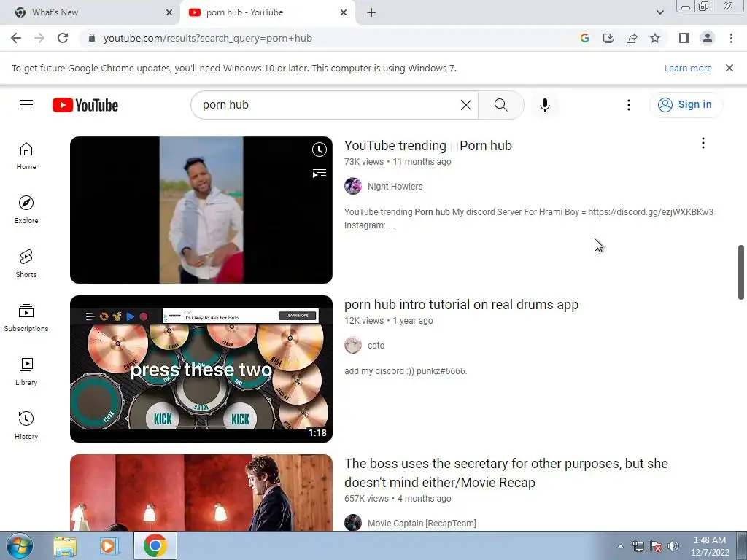Click Night Howlers channel avatar

[x=353, y=186]
